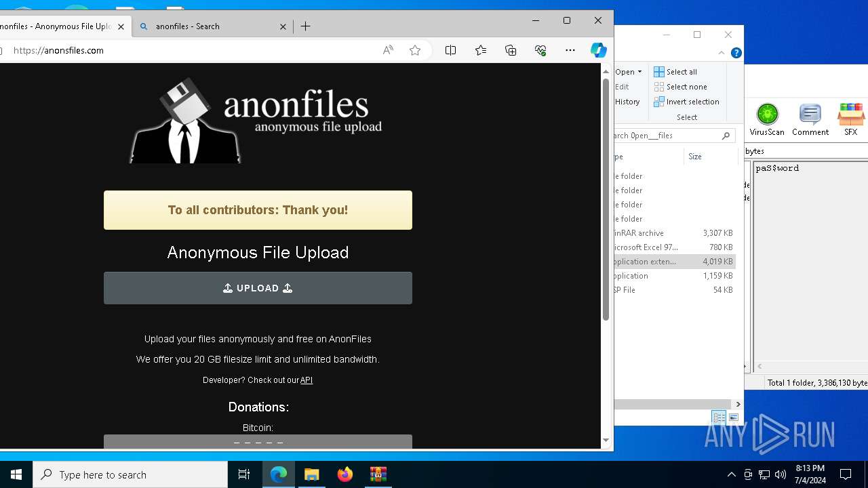Click the paS$word comment text in WinRAR
The width and height of the screenshot is (868, 488).
point(777,168)
